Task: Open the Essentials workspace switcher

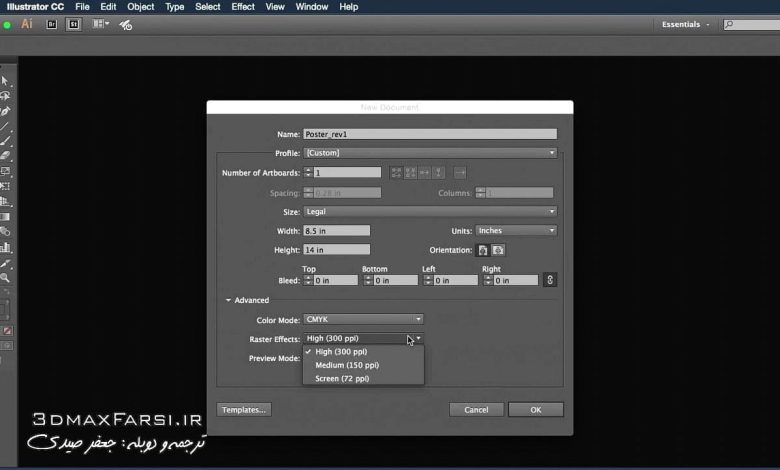Action: pyautogui.click(x=685, y=24)
